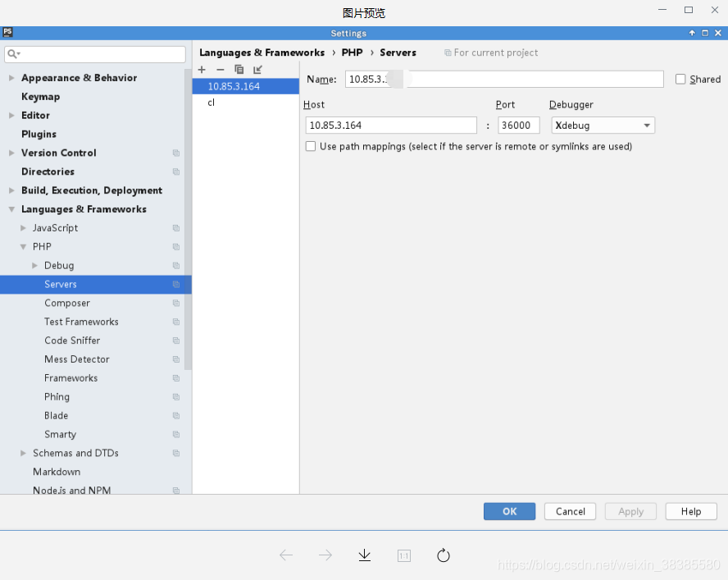Screen dimensions: 728x580
Task: Select Plugins in settings tree
Action: click(x=39, y=135)
